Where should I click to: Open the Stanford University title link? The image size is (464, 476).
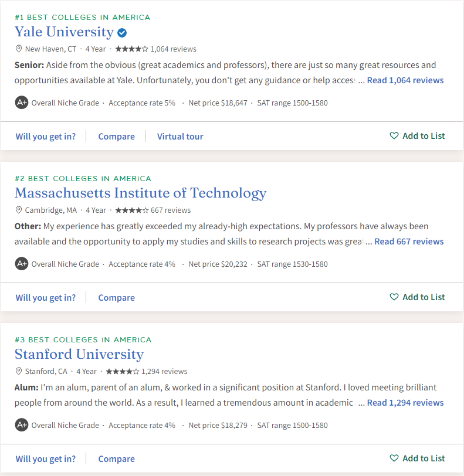79,354
